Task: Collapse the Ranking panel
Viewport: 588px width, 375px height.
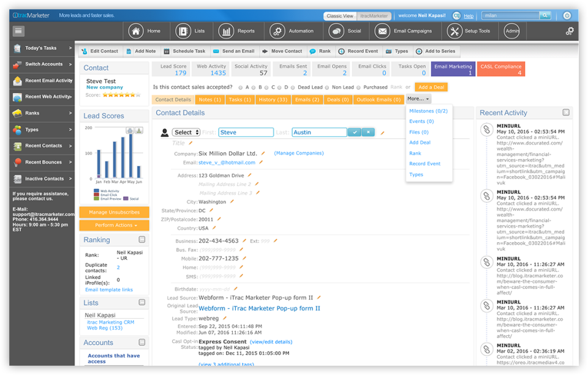Action: click(142, 239)
